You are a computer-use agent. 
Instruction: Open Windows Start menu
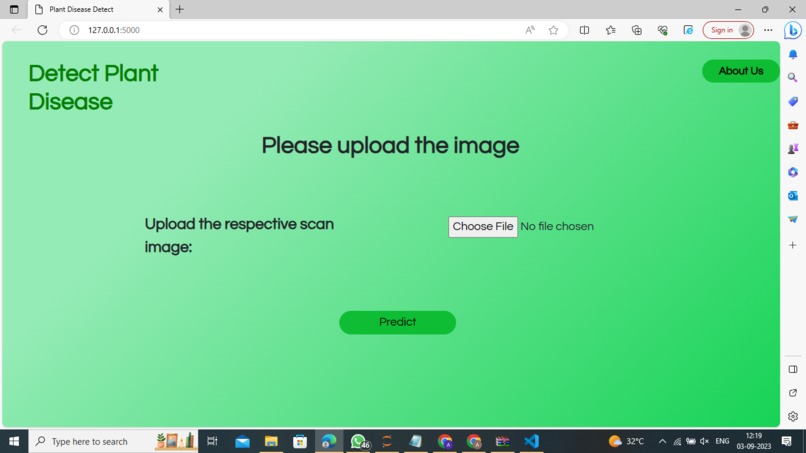click(x=14, y=441)
